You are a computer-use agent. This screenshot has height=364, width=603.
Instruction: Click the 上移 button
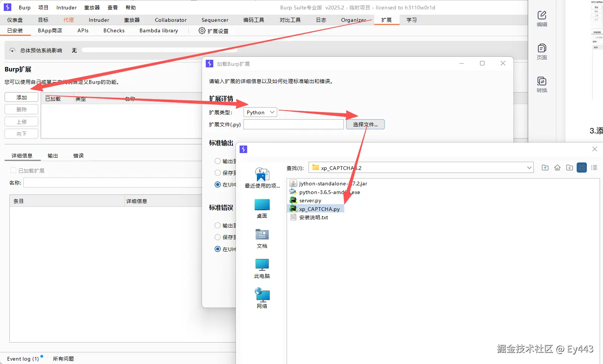21,122
